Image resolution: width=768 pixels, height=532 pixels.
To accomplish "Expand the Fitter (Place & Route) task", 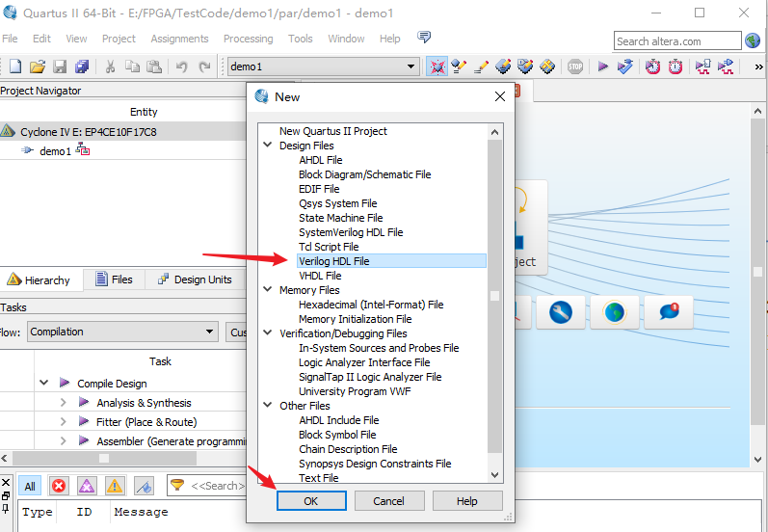I will (64, 422).
